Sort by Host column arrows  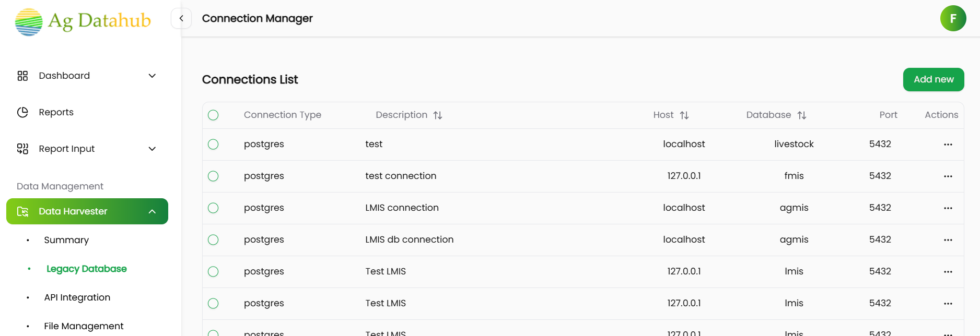click(x=684, y=115)
